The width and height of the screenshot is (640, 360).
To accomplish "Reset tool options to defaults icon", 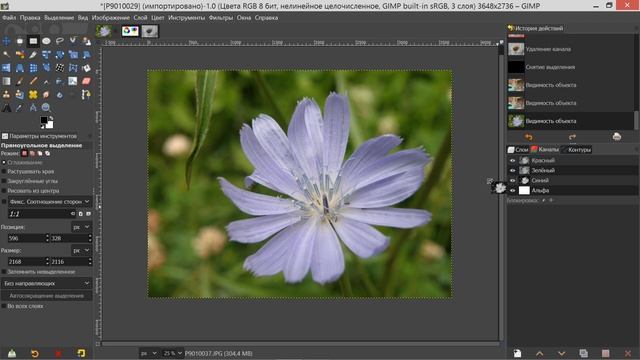I will pyautogui.click(x=81, y=353).
